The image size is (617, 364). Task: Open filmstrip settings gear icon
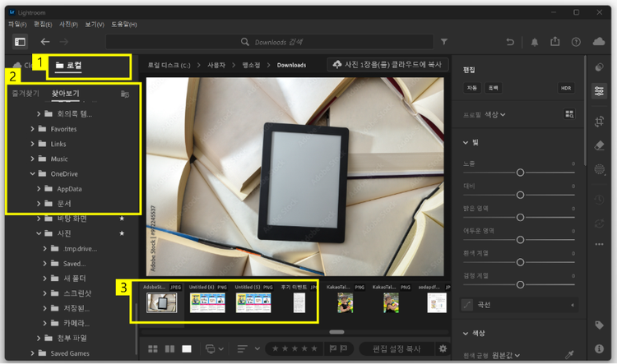click(443, 348)
